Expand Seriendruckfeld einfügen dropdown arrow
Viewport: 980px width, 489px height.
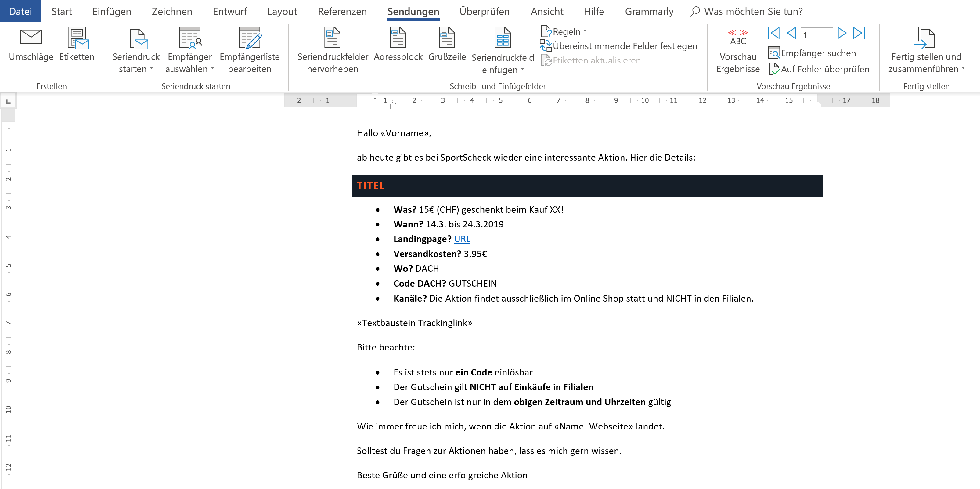coord(522,70)
